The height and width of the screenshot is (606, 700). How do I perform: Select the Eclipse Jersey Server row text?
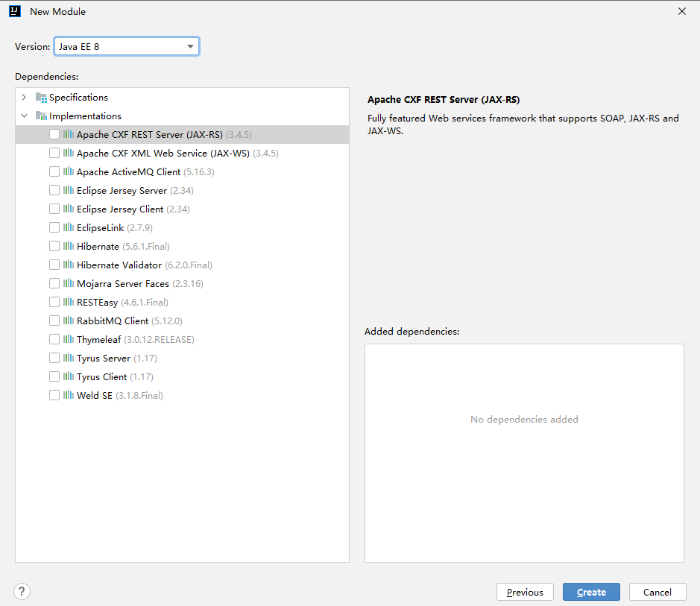(x=135, y=191)
